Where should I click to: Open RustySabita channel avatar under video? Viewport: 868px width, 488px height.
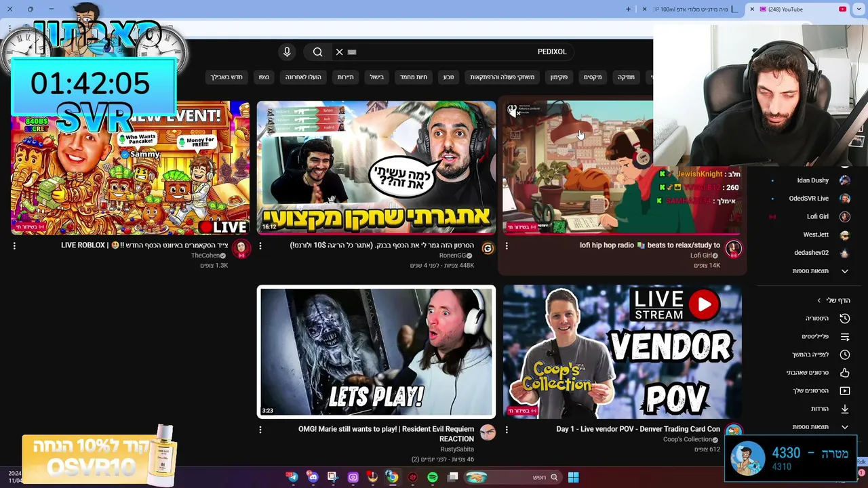click(x=487, y=432)
